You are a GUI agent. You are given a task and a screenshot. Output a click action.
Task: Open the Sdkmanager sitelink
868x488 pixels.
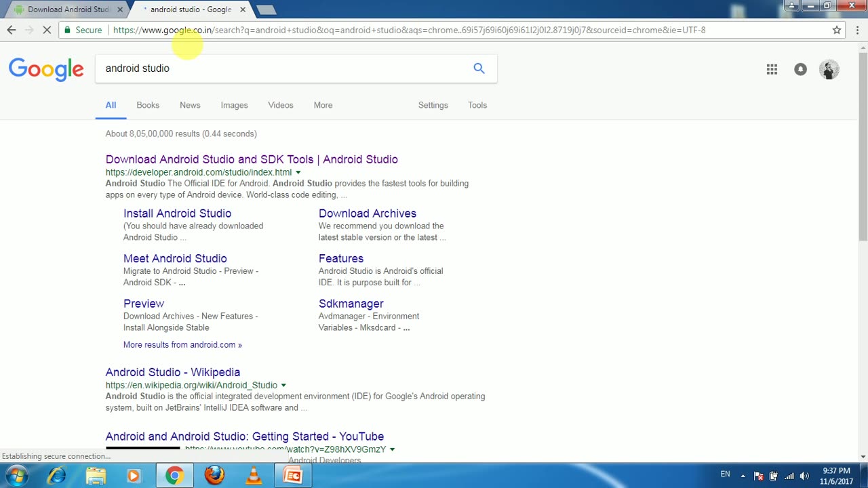[x=351, y=304]
